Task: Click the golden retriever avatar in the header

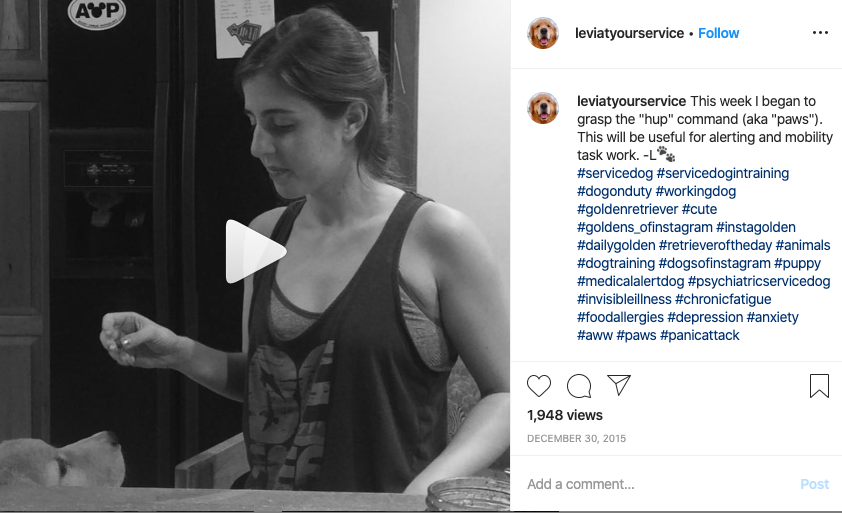Action: (x=543, y=33)
